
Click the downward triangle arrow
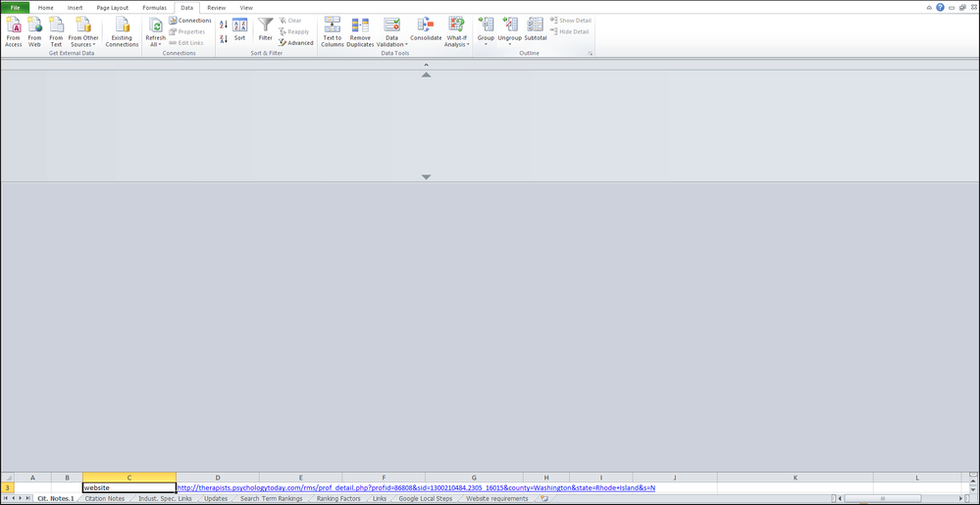[x=427, y=177]
